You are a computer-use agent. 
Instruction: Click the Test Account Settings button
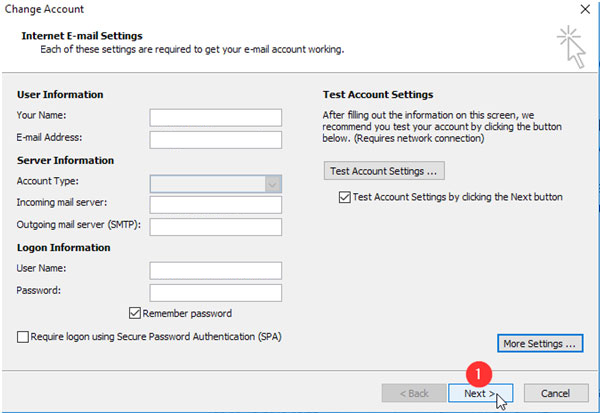384,171
